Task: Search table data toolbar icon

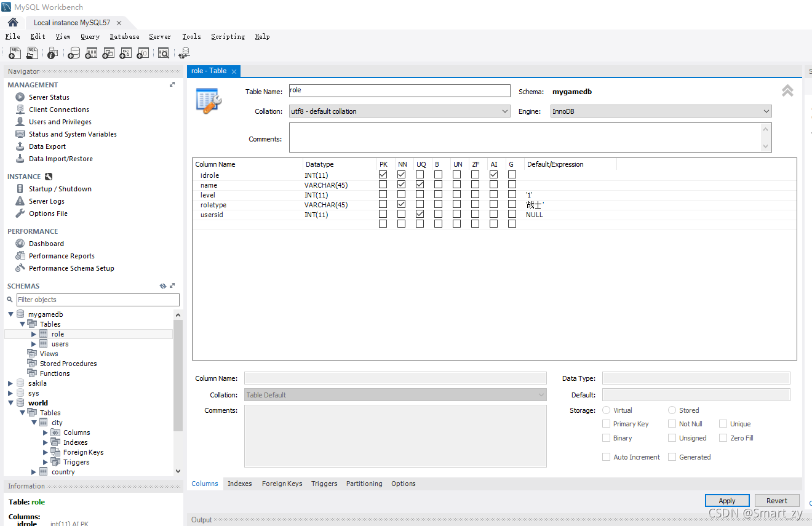Action: (163, 54)
